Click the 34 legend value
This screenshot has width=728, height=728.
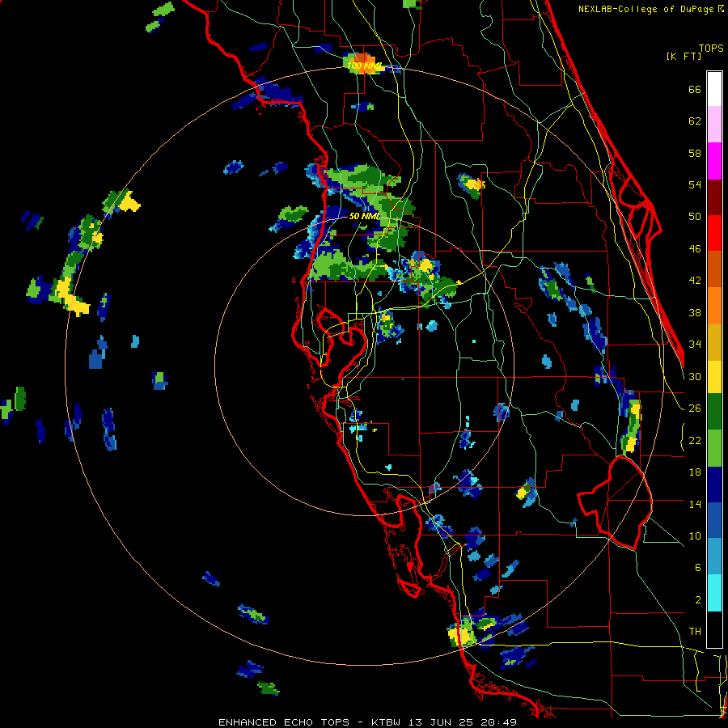pyautogui.click(x=695, y=345)
